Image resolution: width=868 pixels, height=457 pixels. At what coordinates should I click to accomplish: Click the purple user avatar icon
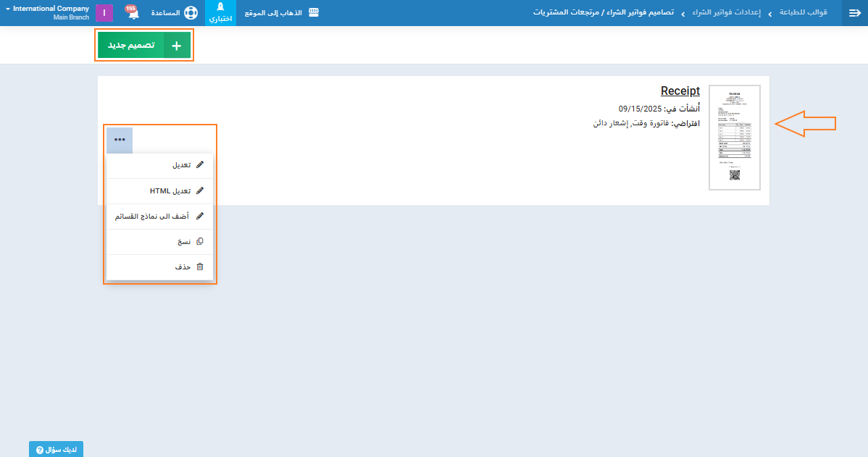(104, 13)
